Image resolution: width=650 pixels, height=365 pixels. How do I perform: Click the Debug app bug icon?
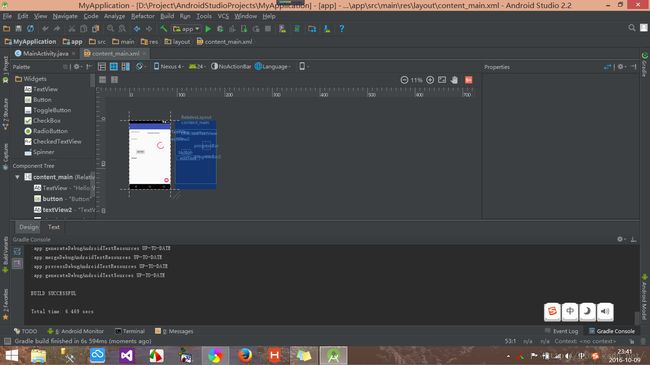[220, 29]
